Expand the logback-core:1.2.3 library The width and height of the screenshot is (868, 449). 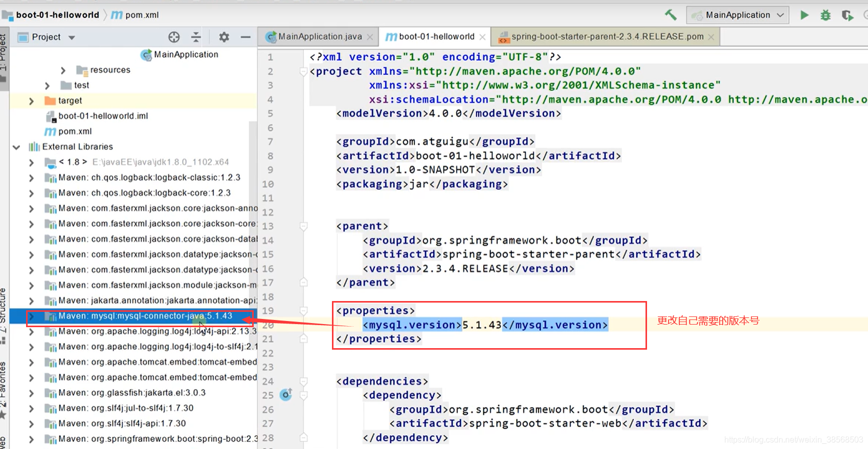(32, 193)
